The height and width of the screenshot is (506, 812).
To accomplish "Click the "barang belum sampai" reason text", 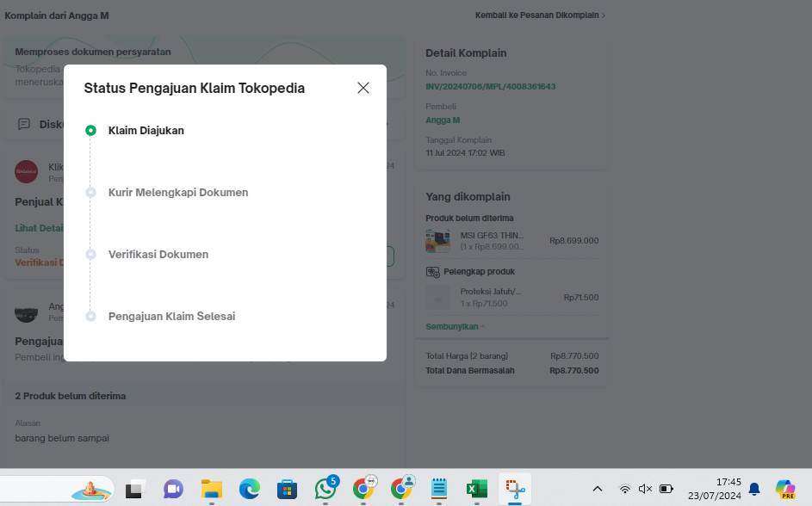I will click(62, 438).
